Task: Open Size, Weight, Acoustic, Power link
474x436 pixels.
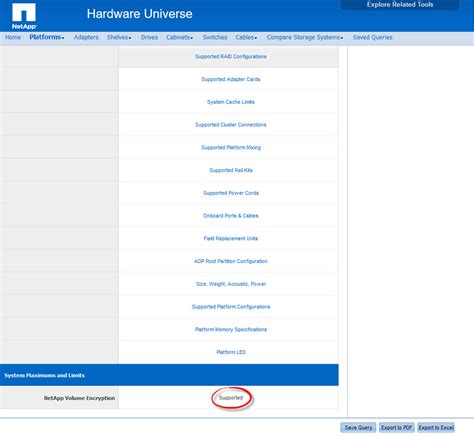Action: click(231, 284)
